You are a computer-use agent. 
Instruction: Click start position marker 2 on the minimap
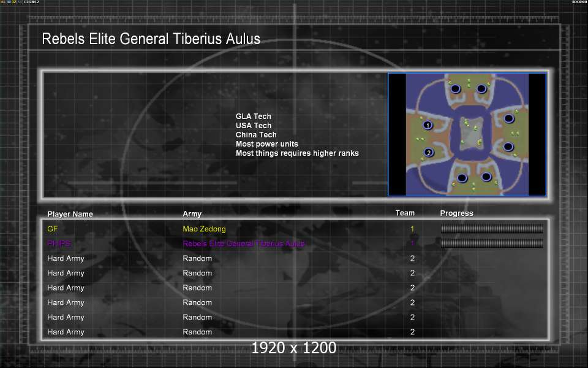pyautogui.click(x=429, y=153)
